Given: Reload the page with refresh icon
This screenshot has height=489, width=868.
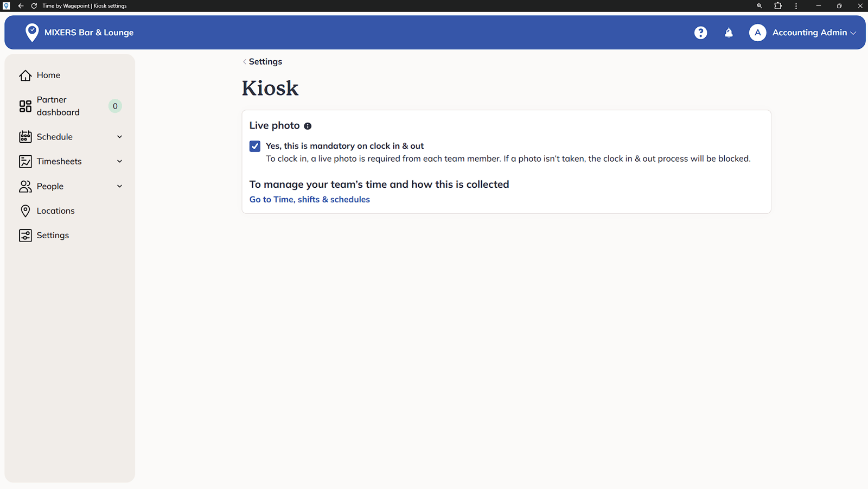Looking at the screenshot, I should click(34, 6).
